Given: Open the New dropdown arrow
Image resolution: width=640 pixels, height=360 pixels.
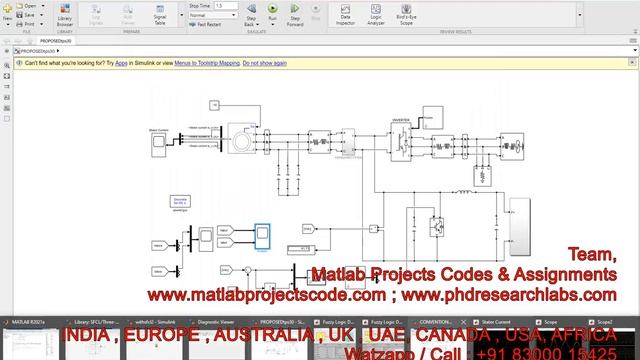Looking at the screenshot, I should coord(7,24).
